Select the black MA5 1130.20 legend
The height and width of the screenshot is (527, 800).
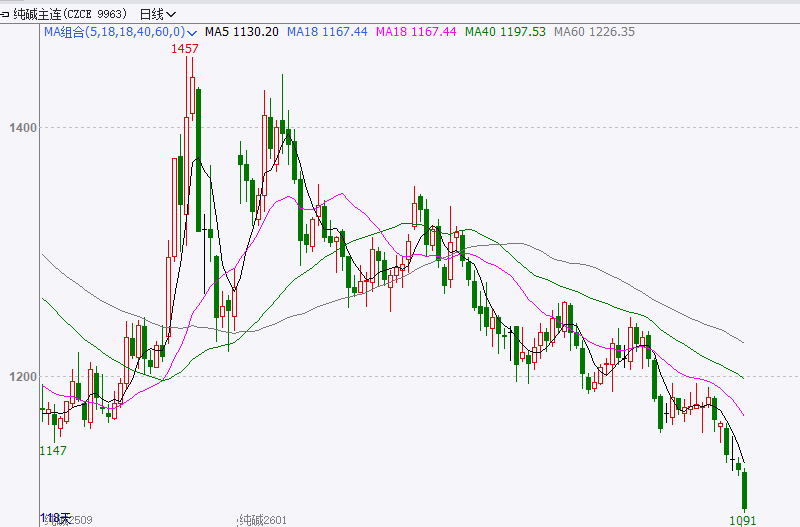coord(241,32)
